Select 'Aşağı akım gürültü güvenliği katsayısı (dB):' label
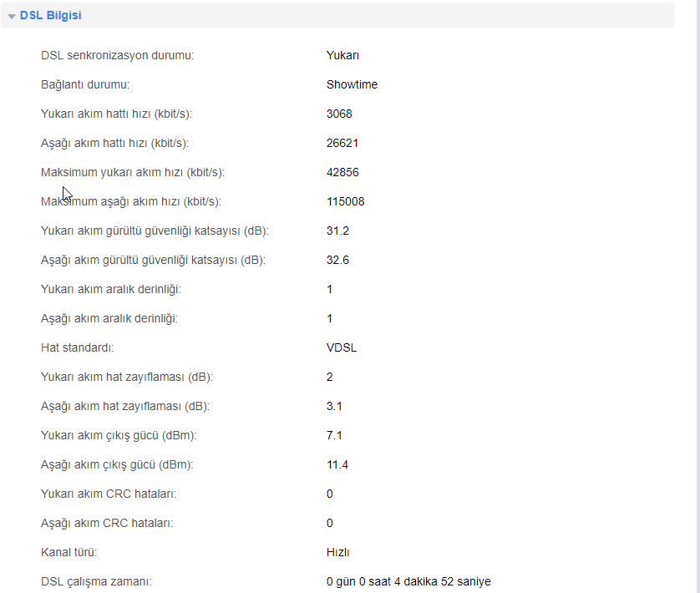The image size is (700, 593). click(153, 260)
